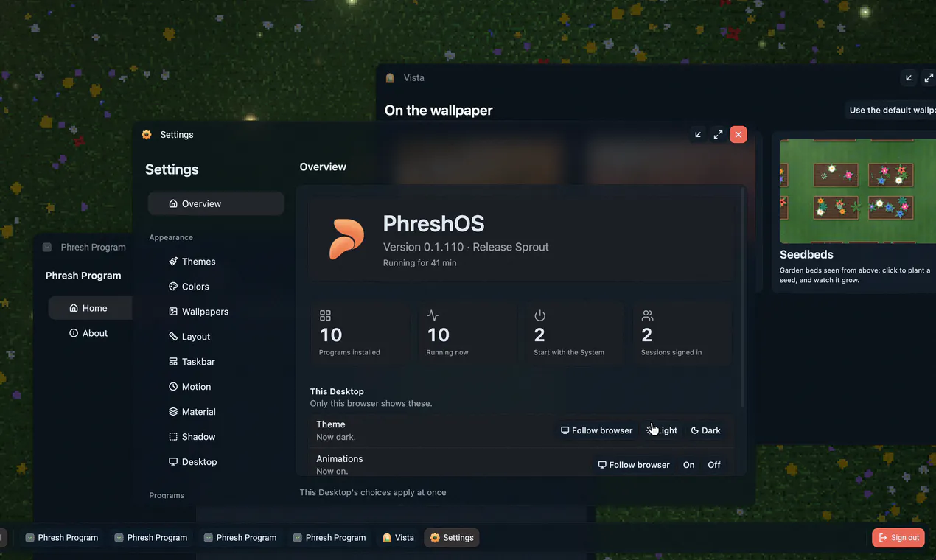The image size is (936, 560).
Task: Expand the Vista window to full size
Action: tap(929, 77)
